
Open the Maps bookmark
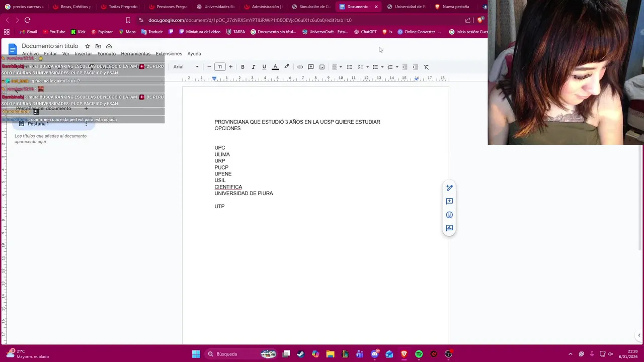tap(127, 32)
